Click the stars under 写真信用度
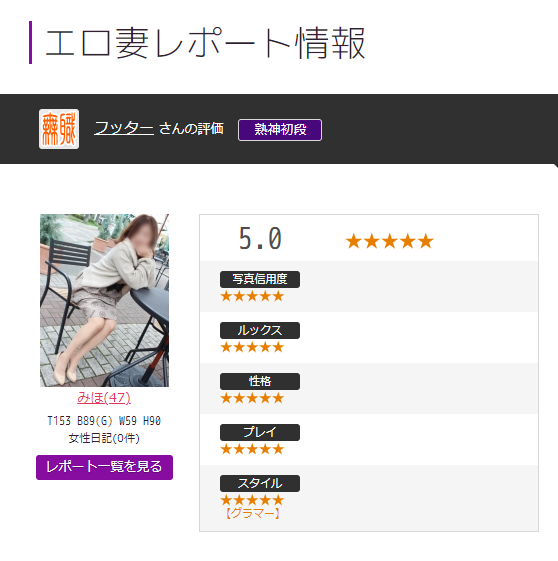This screenshot has width=558, height=561. click(x=252, y=296)
